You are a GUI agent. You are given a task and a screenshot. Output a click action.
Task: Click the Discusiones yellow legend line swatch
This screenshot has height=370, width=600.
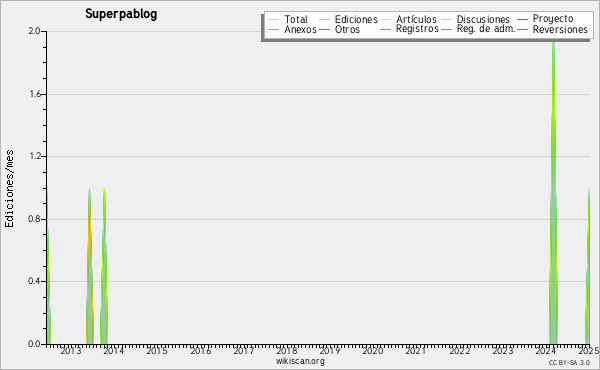[447, 20]
